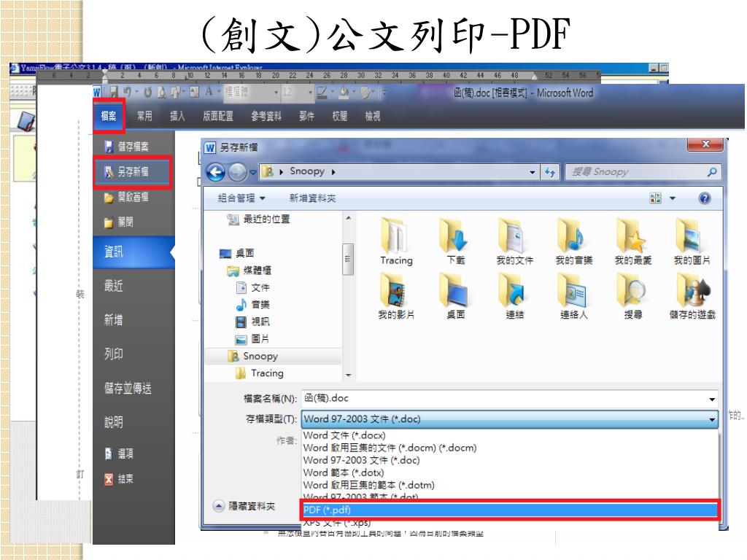Choose 開啟舊檔 in the File menu
The image size is (747, 560).
[x=127, y=197]
